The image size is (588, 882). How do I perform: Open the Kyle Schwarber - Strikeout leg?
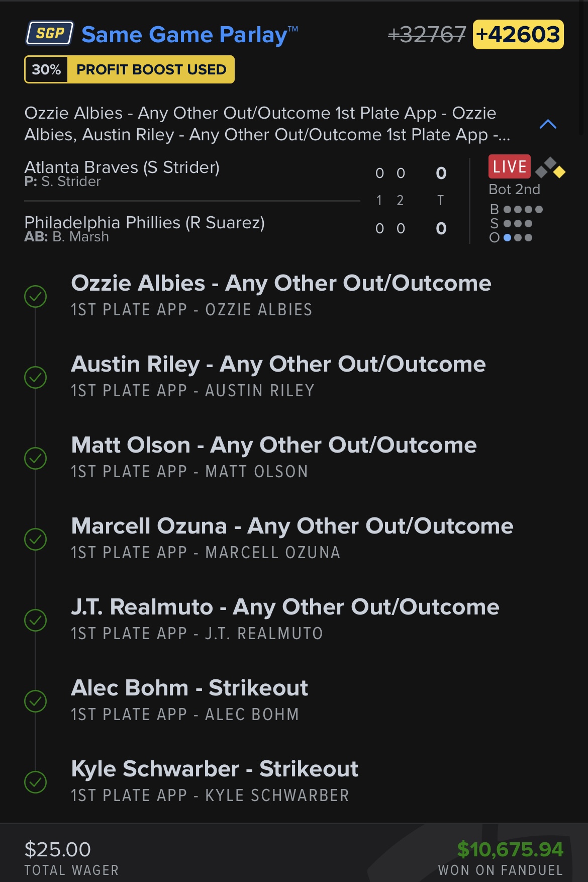tap(215, 781)
